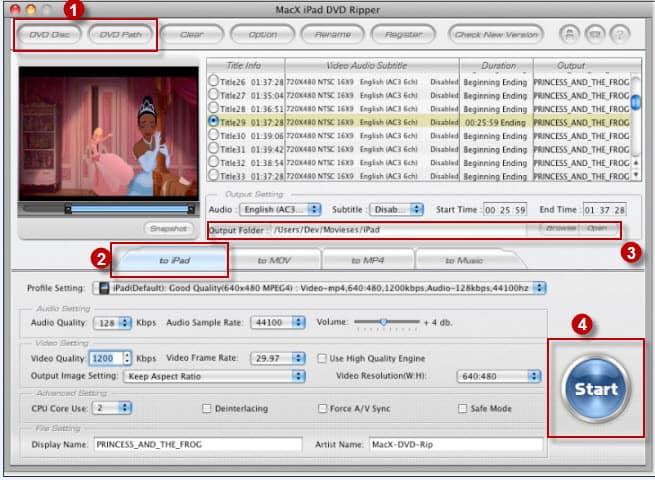Expand Output Image Setting dropdown
The height and width of the screenshot is (480, 655).
(215, 376)
